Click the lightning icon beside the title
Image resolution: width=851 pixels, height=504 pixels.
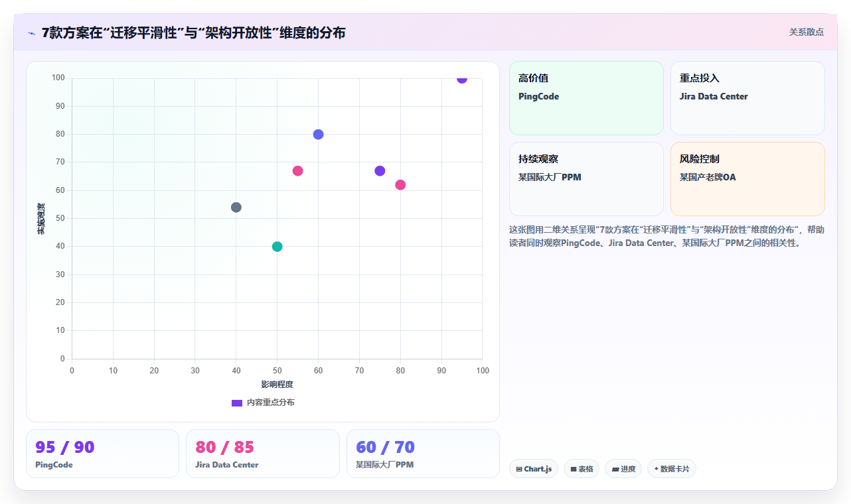pos(31,33)
